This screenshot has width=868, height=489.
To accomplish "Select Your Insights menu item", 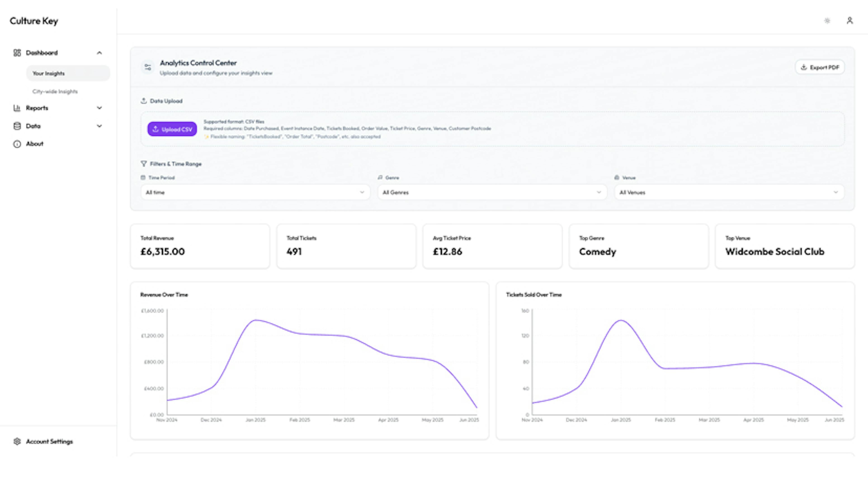I will click(49, 74).
